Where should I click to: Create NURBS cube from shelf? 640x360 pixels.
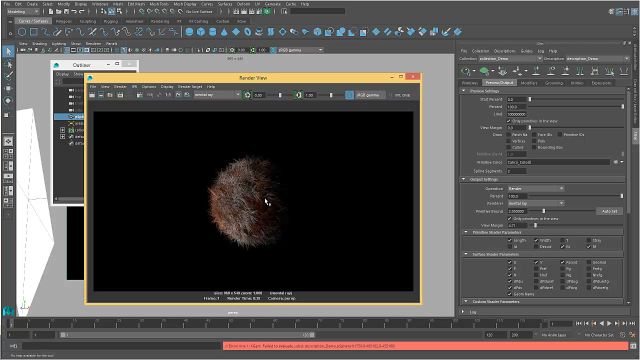[201, 32]
